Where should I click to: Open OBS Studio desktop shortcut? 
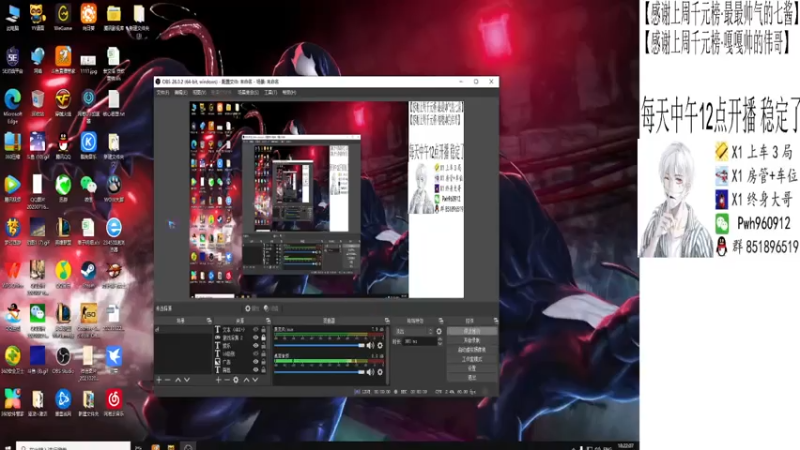click(x=63, y=359)
